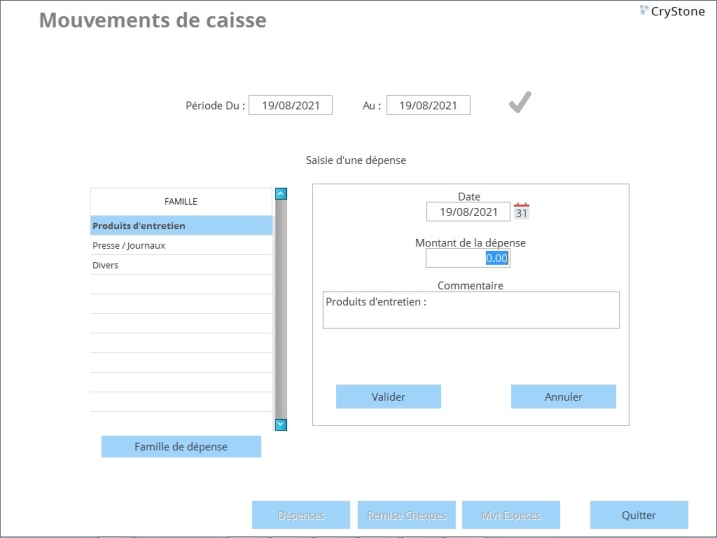Viewport: 717px width, 538px height.
Task: Open the Famille de dépense button
Action: pos(181,447)
